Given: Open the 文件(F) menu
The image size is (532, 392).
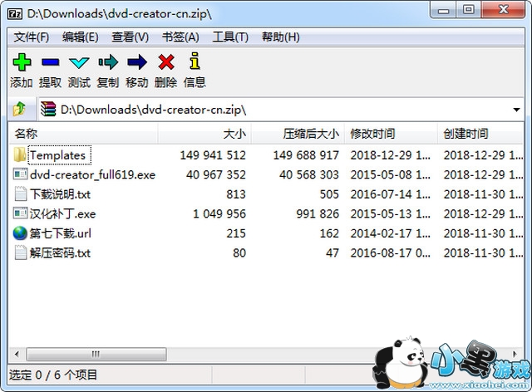Looking at the screenshot, I should click(31, 37).
